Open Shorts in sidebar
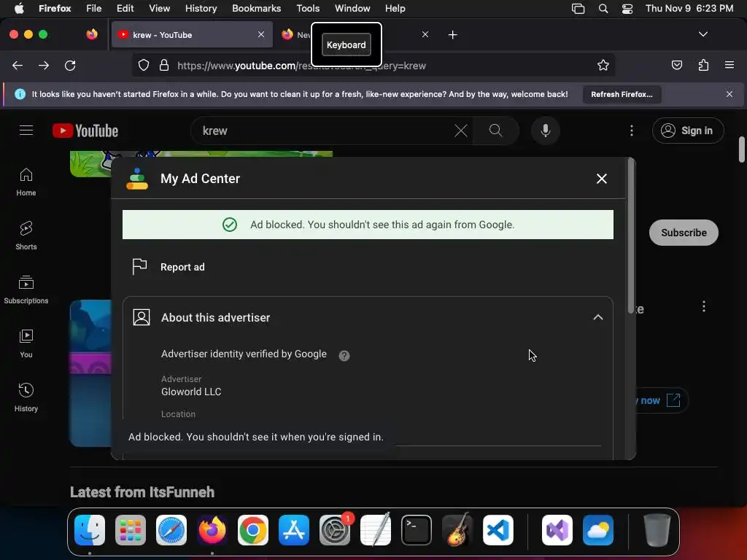The width and height of the screenshot is (747, 560). click(x=26, y=236)
